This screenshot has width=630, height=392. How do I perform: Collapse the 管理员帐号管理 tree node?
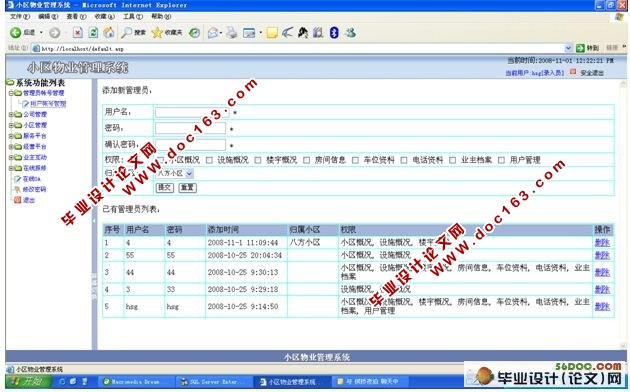click(x=11, y=93)
